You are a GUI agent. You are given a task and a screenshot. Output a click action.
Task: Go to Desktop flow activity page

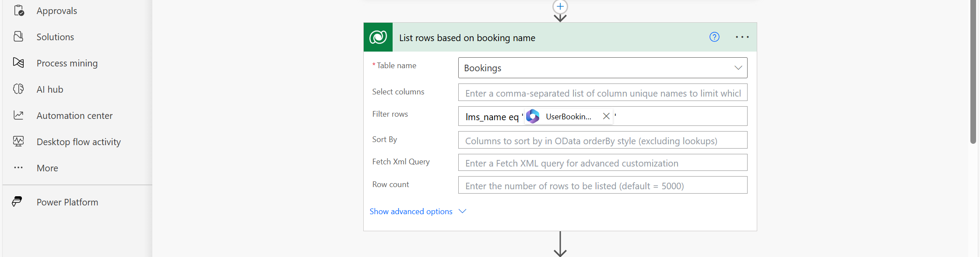(x=79, y=142)
